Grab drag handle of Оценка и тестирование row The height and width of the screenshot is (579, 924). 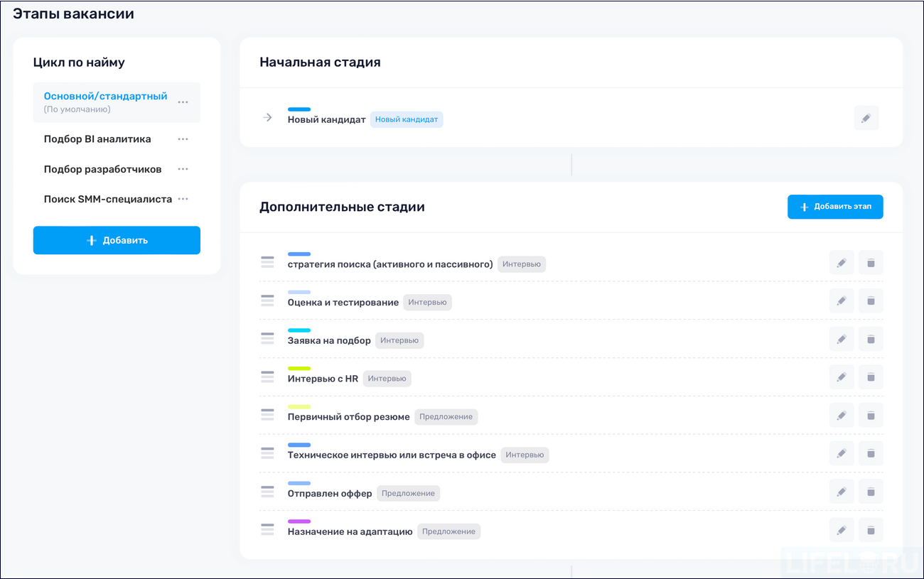(267, 301)
